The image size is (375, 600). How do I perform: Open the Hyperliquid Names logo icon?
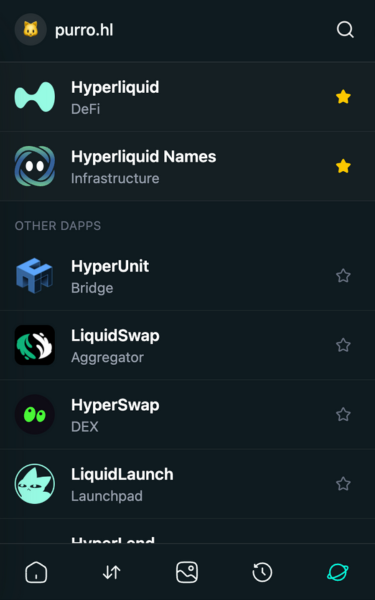click(35, 166)
